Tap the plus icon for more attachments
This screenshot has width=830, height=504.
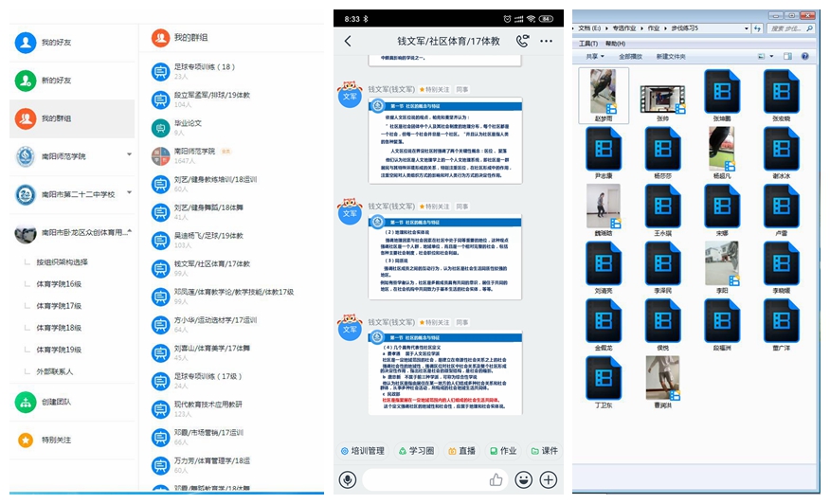click(x=548, y=479)
